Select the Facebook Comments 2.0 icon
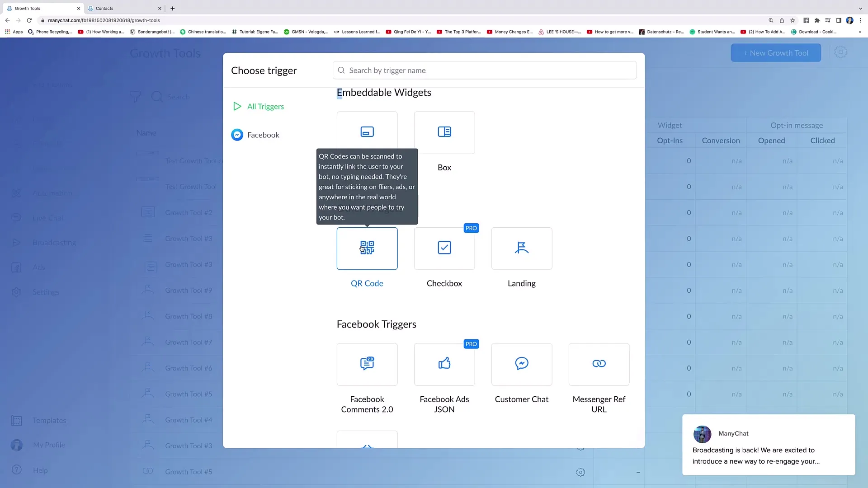 [x=367, y=363]
